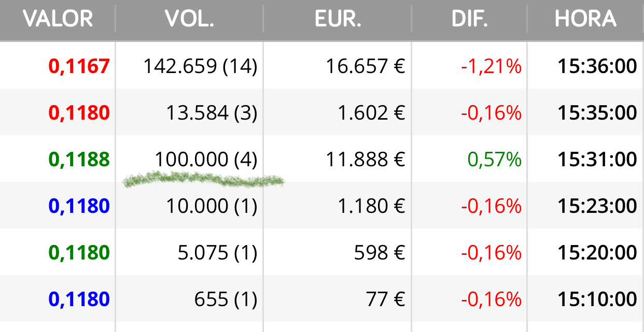
Task: Click volume 142.659 (14) cell
Action: coord(200,66)
